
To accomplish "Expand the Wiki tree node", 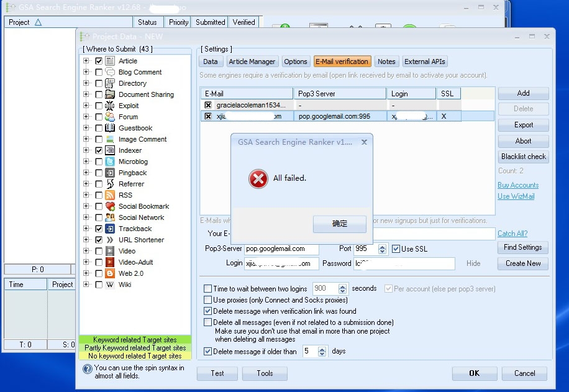I will [x=86, y=284].
